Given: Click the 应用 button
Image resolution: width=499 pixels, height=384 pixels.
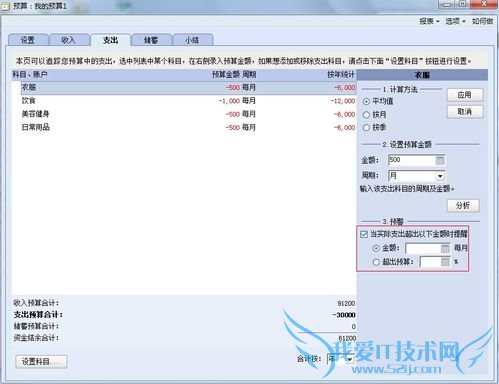Looking at the screenshot, I should coord(465,95).
